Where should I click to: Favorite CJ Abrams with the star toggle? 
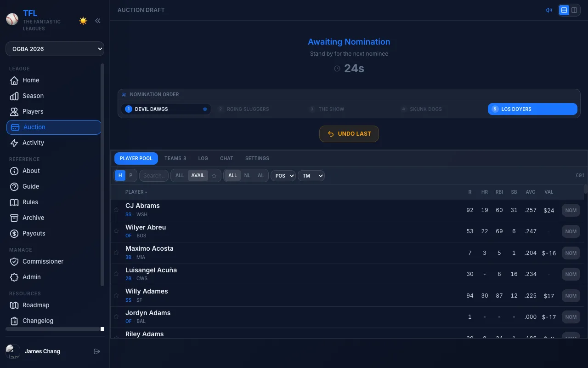[116, 210]
